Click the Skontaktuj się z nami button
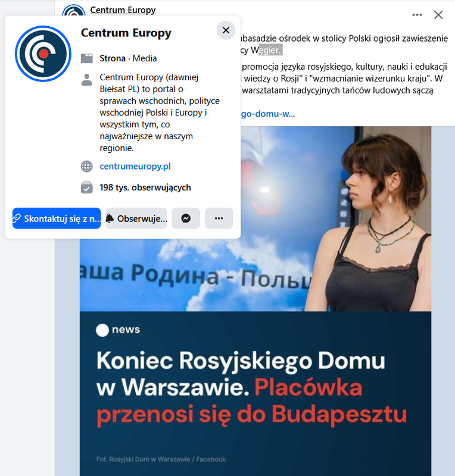Screen dimensions: 455x476 [x=57, y=218]
